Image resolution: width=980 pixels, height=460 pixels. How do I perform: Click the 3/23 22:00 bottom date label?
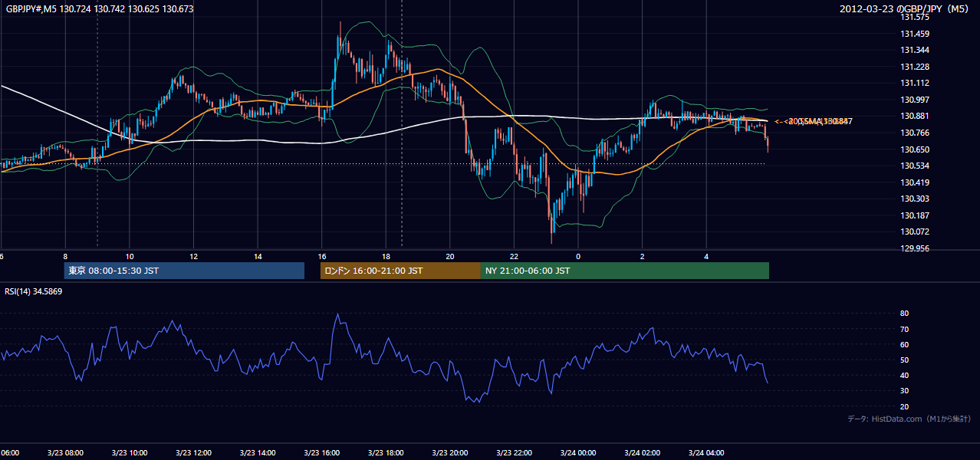point(514,452)
